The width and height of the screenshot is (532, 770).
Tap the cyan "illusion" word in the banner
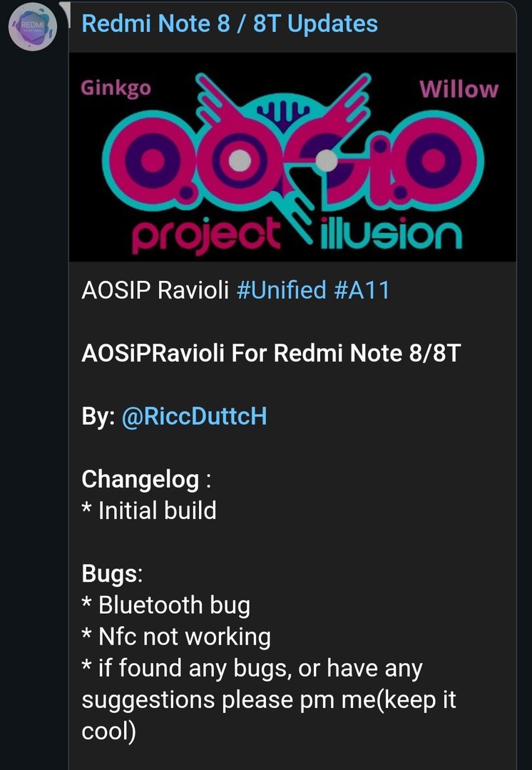[x=391, y=235]
